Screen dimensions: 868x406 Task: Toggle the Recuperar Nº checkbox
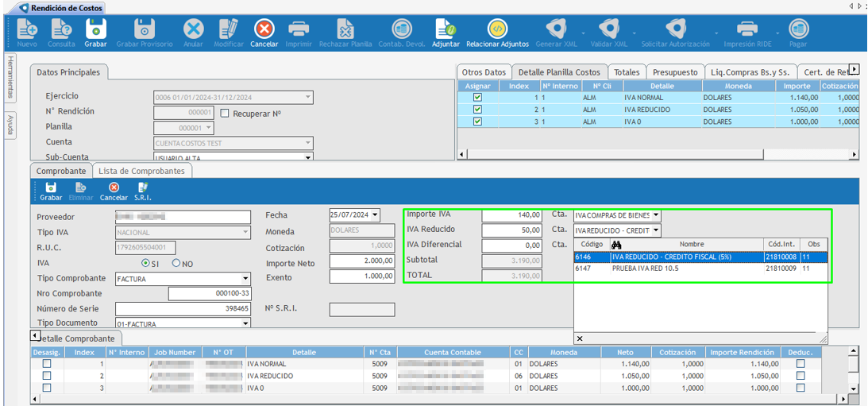click(x=224, y=113)
